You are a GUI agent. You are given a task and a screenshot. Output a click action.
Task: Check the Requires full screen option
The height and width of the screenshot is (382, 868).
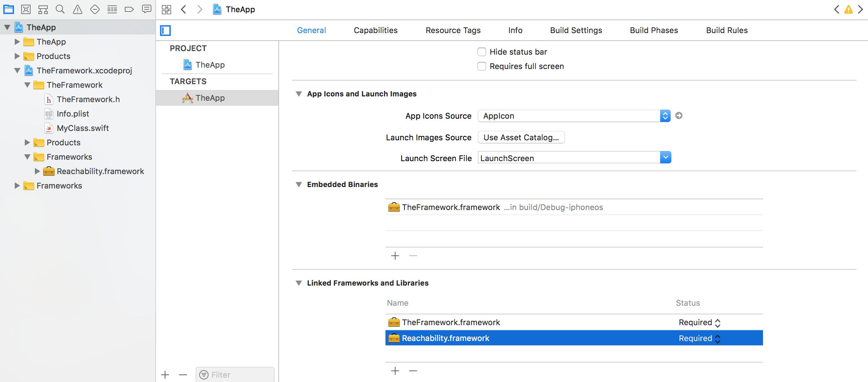pyautogui.click(x=482, y=66)
